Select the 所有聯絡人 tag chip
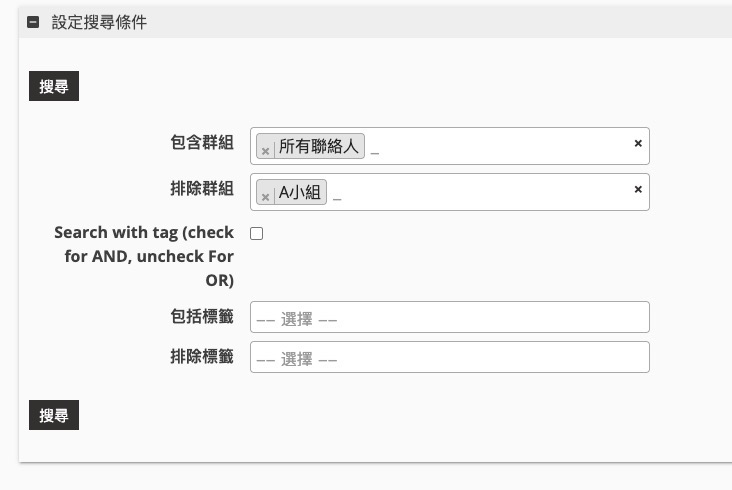Image resolution: width=732 pixels, height=490 pixels. pyautogui.click(x=318, y=146)
